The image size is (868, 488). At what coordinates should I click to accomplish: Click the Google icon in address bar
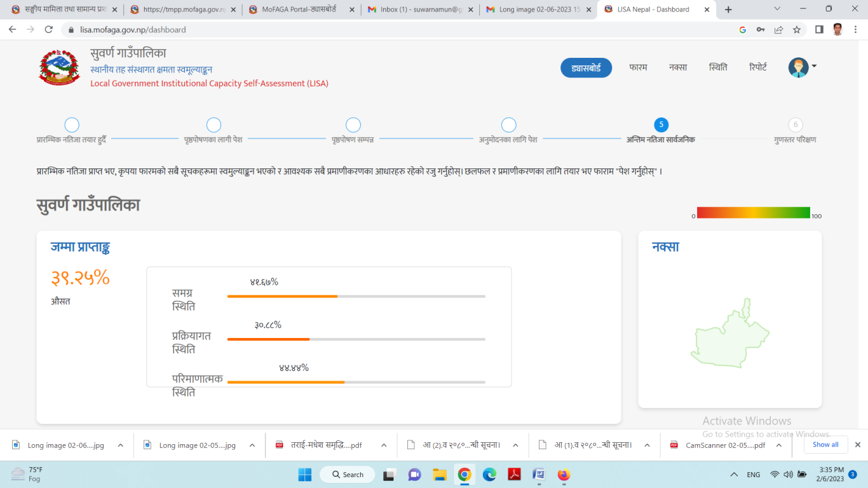coord(742,29)
